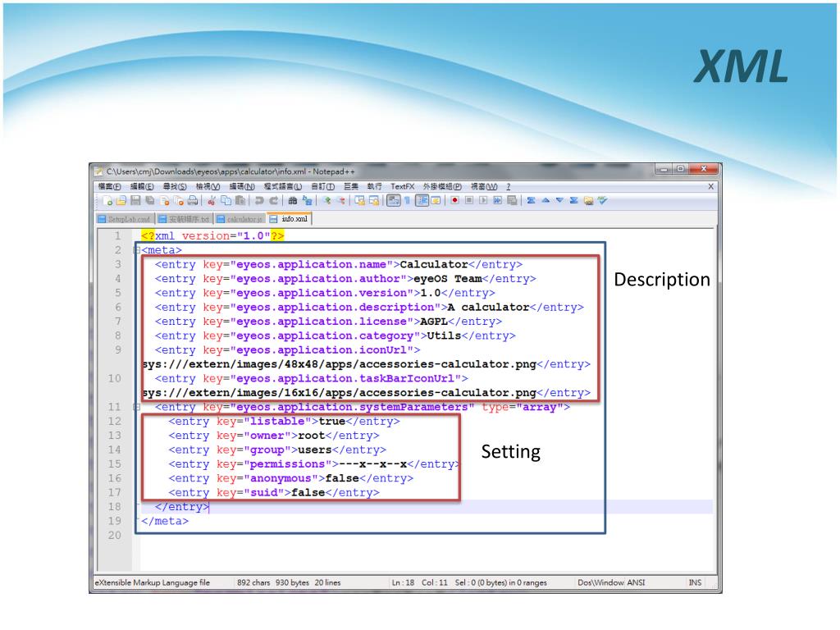Toggle the Word Wrap toolbar button
The width and height of the screenshot is (840, 630).
394,201
